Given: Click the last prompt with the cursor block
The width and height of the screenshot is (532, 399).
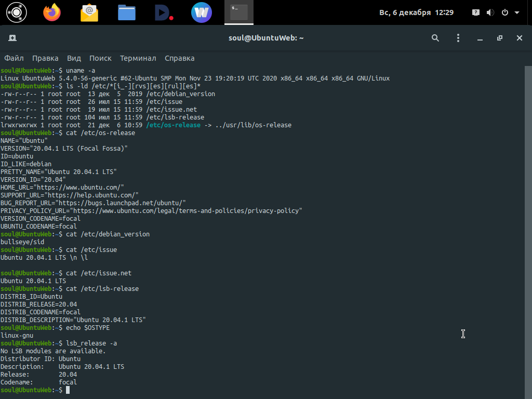Looking at the screenshot, I should point(35,390).
